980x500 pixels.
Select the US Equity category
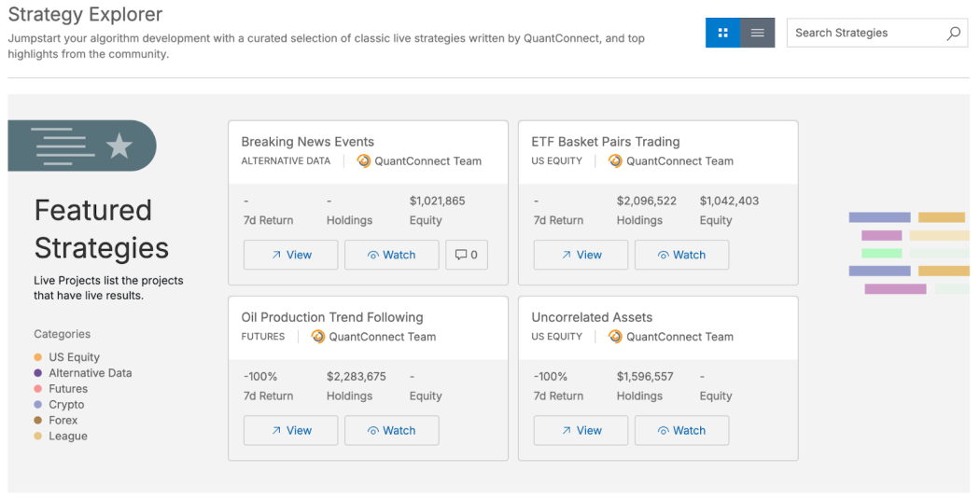(x=75, y=357)
